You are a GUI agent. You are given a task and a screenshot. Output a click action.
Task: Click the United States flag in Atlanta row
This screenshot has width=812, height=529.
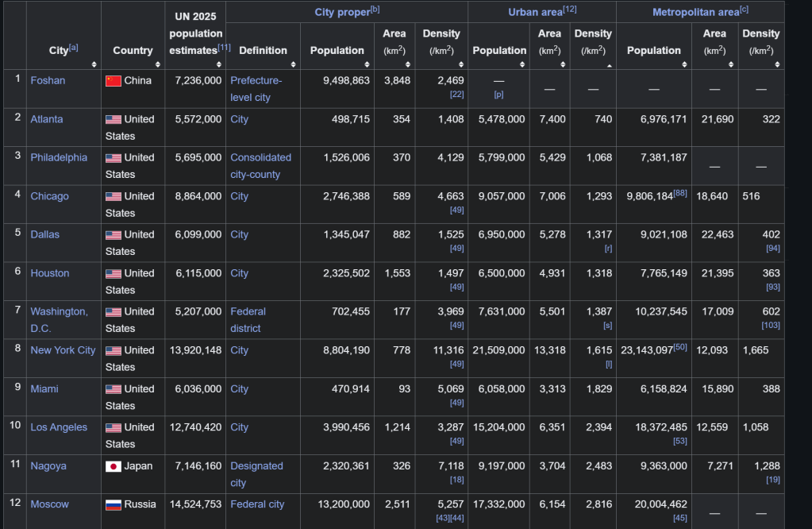113,120
